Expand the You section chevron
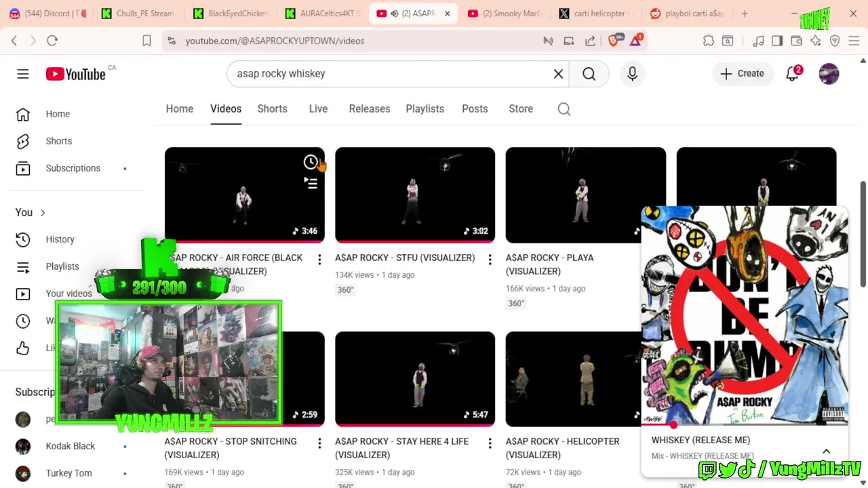The image size is (868, 488). point(43,213)
